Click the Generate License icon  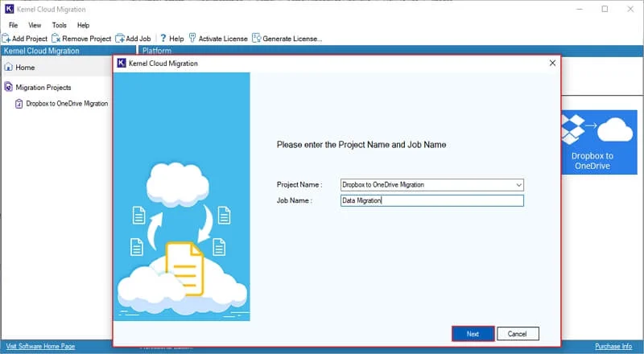tap(256, 38)
